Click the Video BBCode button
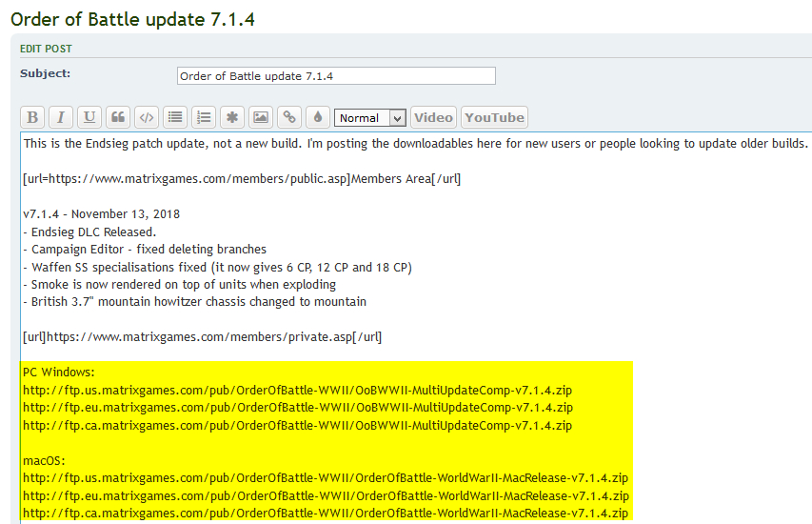The height and width of the screenshot is (524, 812). point(433,117)
